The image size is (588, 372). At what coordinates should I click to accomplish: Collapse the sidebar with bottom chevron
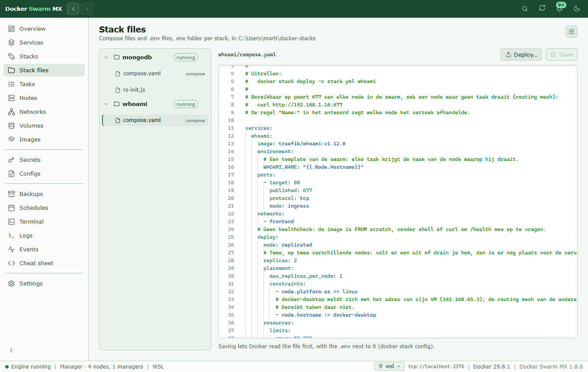click(12, 350)
